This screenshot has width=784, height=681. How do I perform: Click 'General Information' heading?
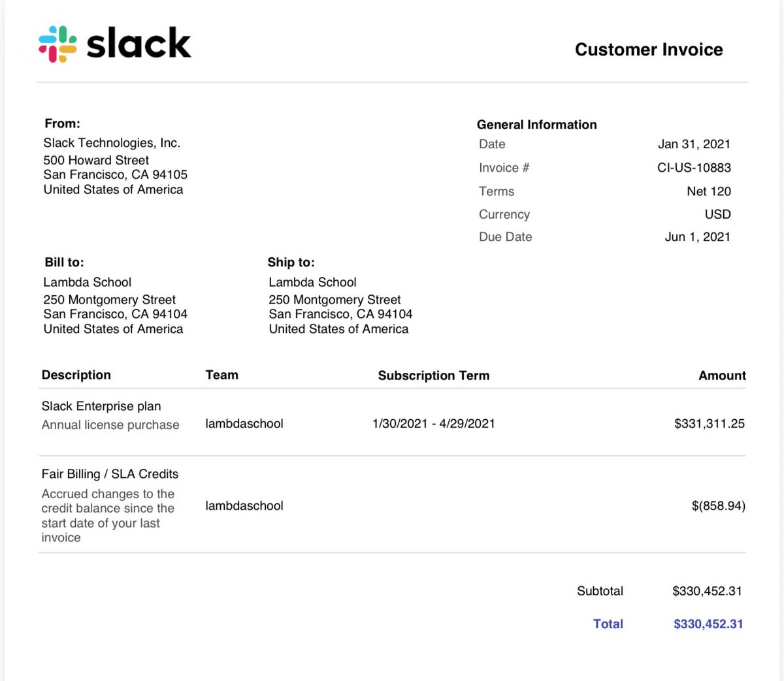(537, 125)
